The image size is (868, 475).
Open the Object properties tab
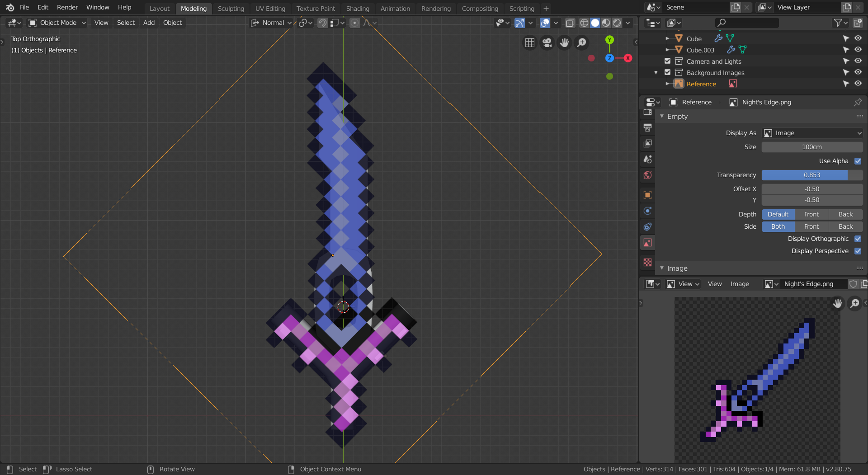click(647, 195)
